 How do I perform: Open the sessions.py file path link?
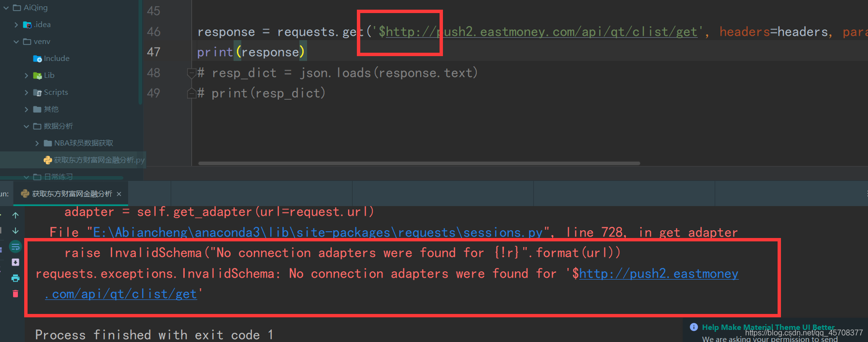point(318,233)
